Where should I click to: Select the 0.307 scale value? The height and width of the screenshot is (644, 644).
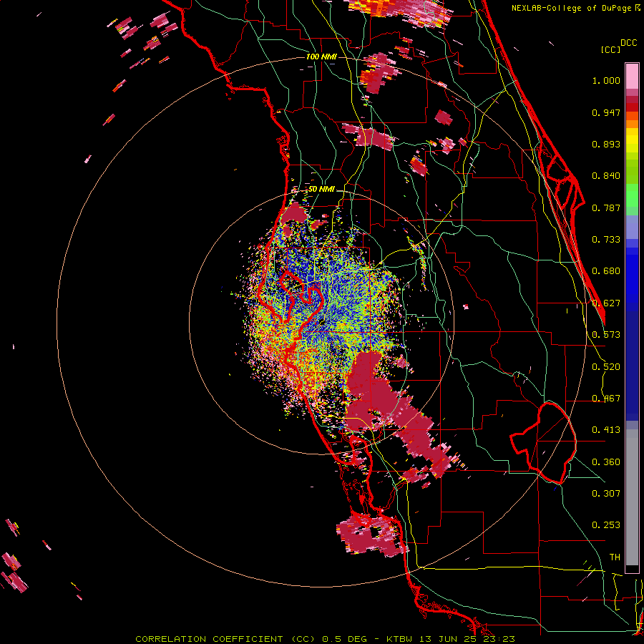606,494
